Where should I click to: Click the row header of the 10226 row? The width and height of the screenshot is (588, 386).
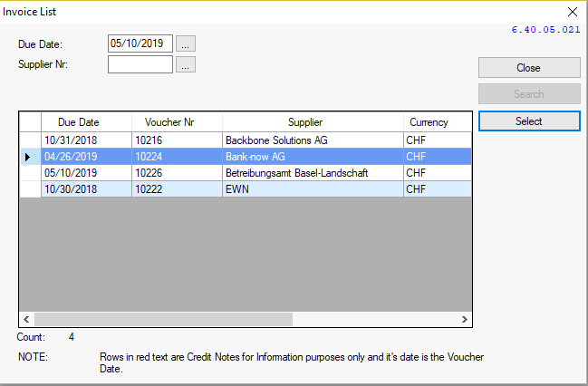pyautogui.click(x=30, y=173)
